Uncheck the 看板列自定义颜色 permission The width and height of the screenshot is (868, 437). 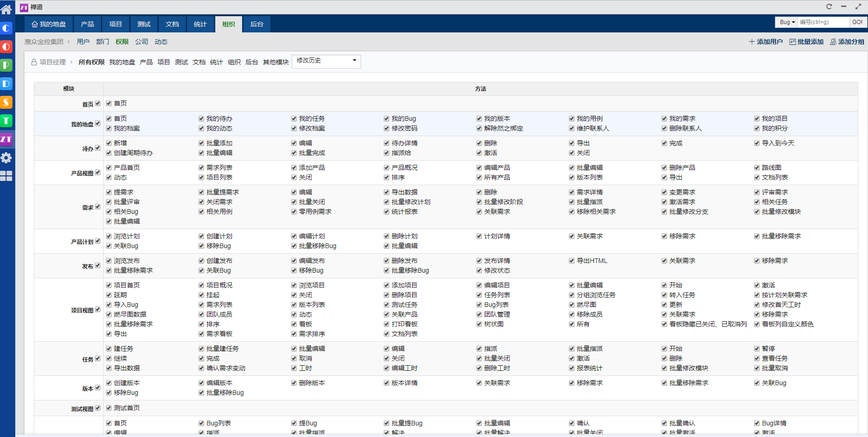point(757,325)
